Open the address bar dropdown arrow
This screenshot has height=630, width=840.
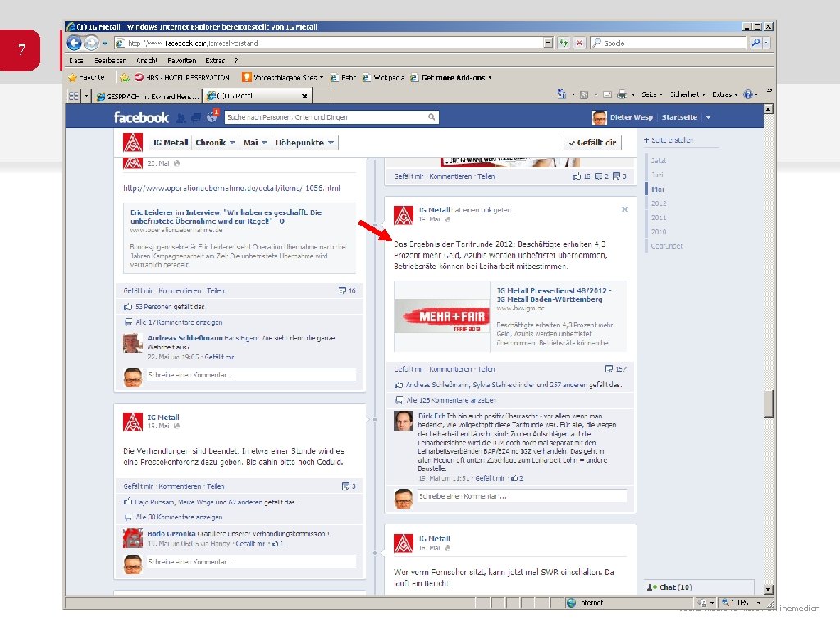pyautogui.click(x=547, y=43)
